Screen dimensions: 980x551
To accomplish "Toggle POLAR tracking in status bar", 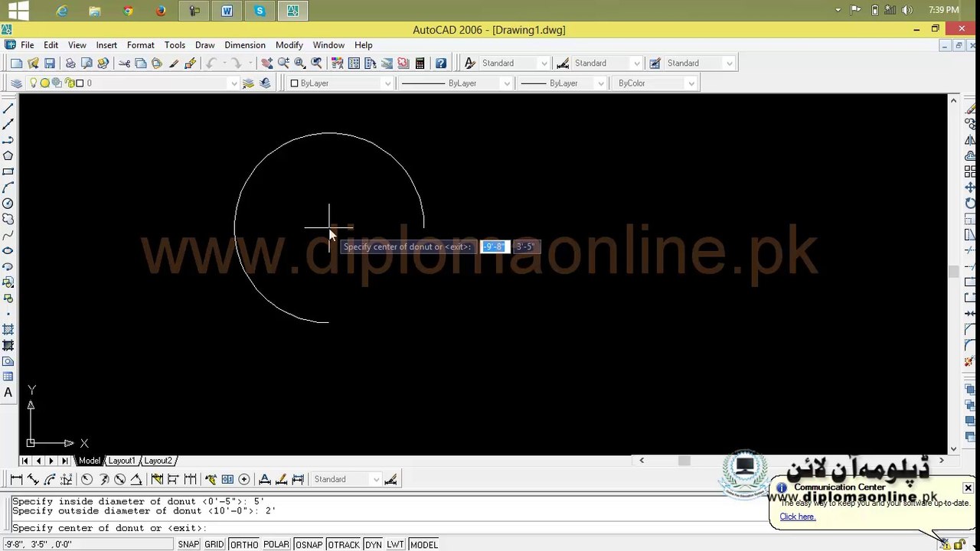I will (276, 545).
